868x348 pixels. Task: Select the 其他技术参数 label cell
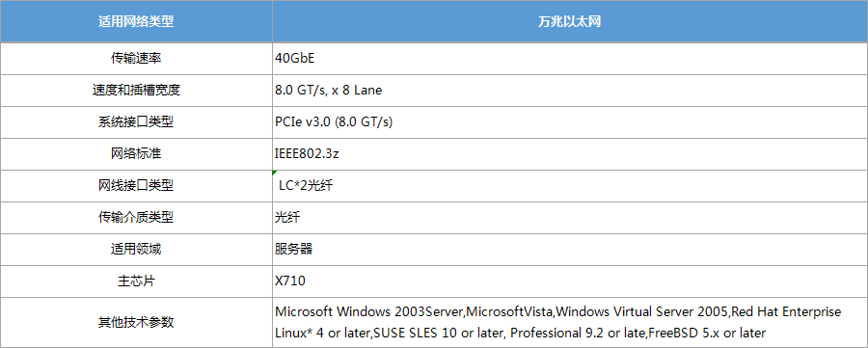[x=136, y=323]
